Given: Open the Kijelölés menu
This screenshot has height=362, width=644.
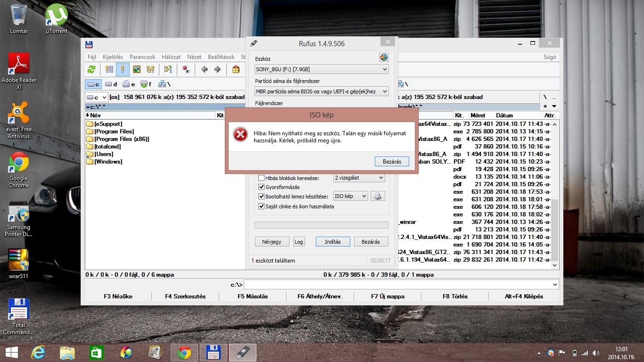Looking at the screenshot, I should (x=113, y=57).
